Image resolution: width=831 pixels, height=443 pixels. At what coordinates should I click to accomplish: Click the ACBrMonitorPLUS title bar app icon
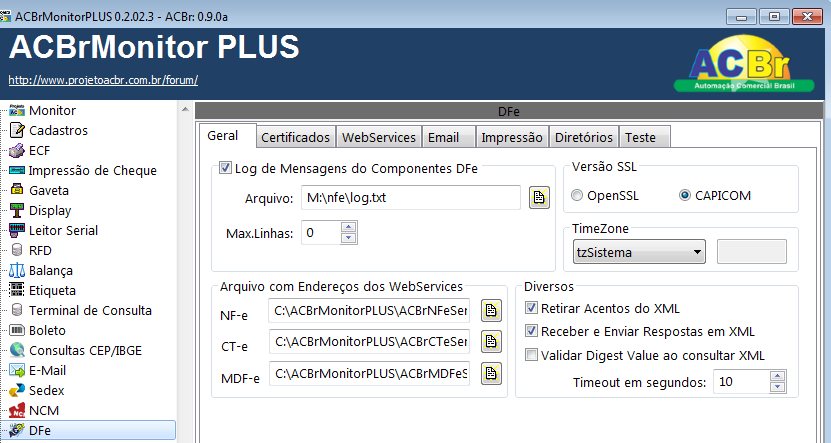pos(5,16)
